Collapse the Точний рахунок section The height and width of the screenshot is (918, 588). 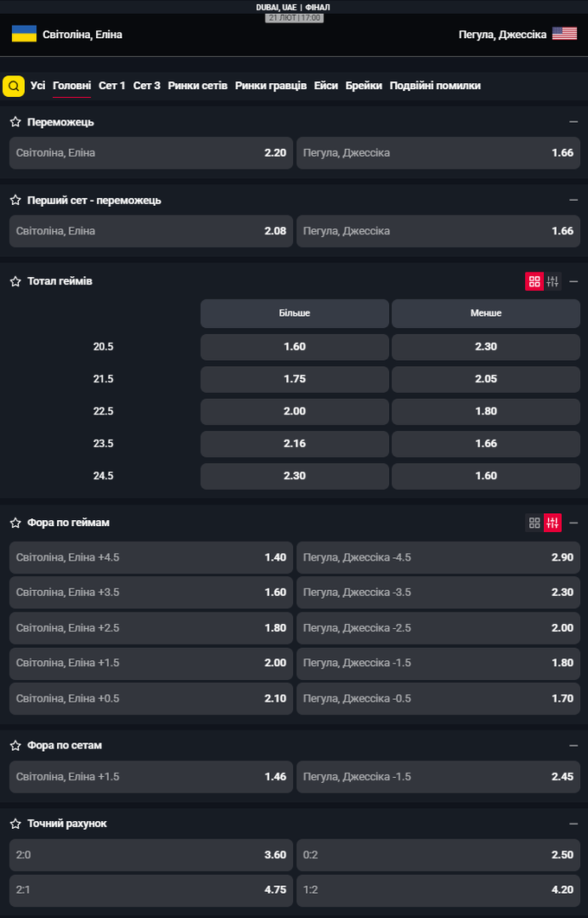pos(573,824)
